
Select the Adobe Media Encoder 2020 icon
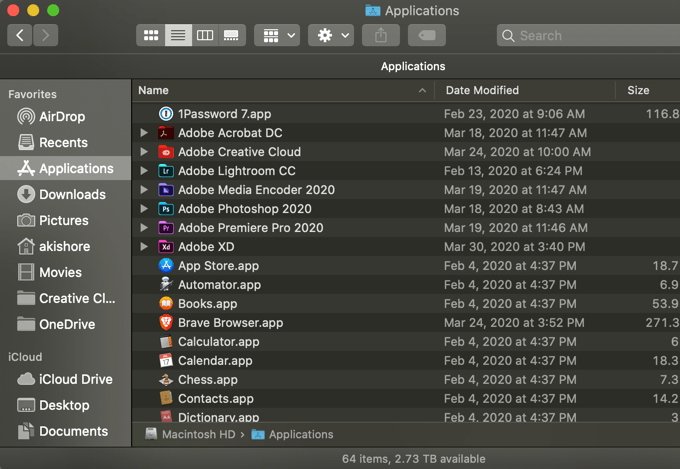point(166,190)
